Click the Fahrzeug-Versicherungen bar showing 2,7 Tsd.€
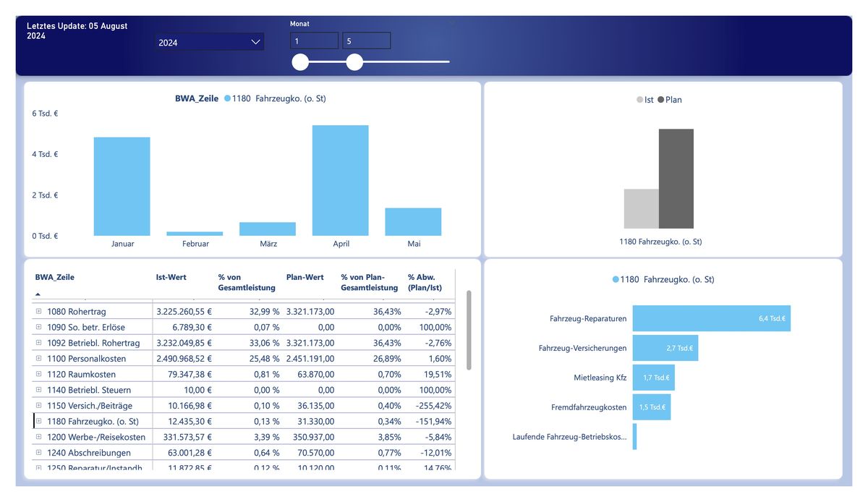 tap(665, 348)
